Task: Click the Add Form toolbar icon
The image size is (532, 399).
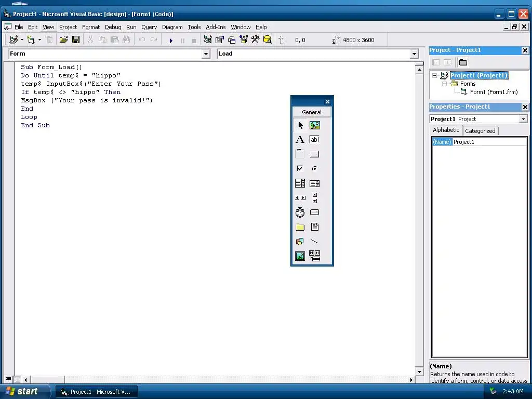Action: (31, 39)
